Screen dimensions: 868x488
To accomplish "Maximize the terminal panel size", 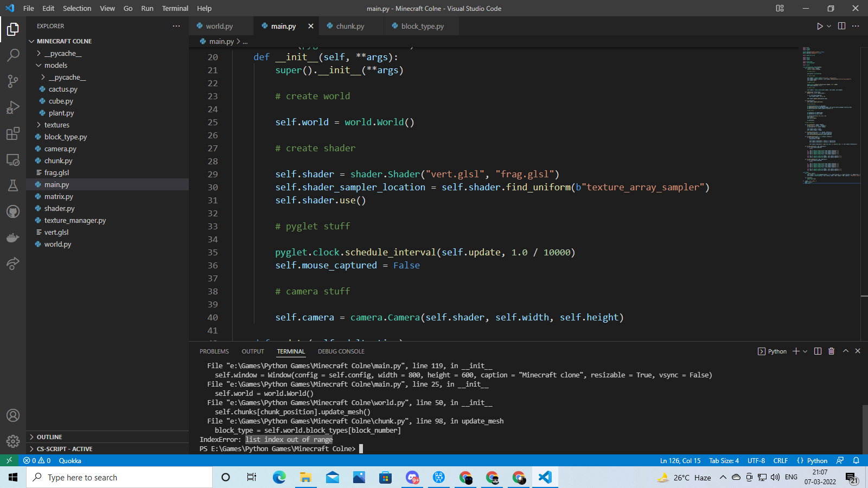I will coord(845,351).
